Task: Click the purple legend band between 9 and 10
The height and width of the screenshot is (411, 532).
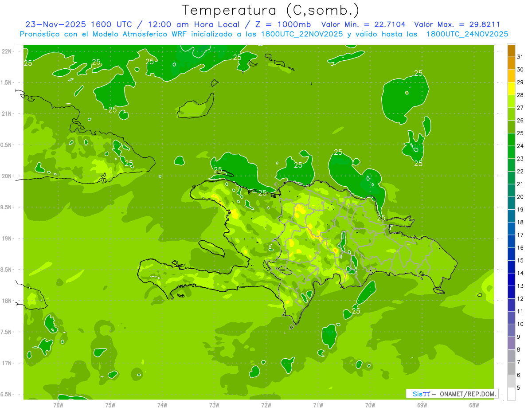Action: tap(511, 330)
